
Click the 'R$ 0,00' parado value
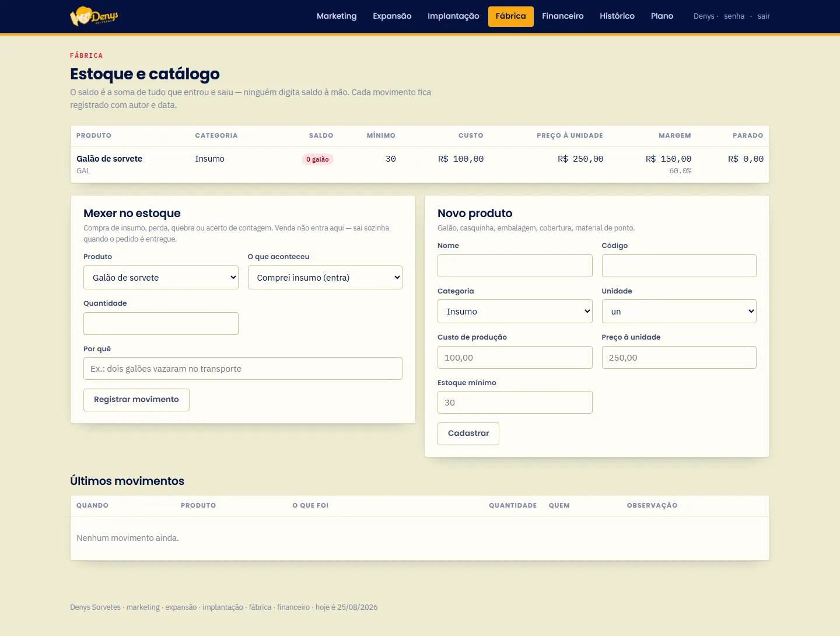pyautogui.click(x=745, y=159)
